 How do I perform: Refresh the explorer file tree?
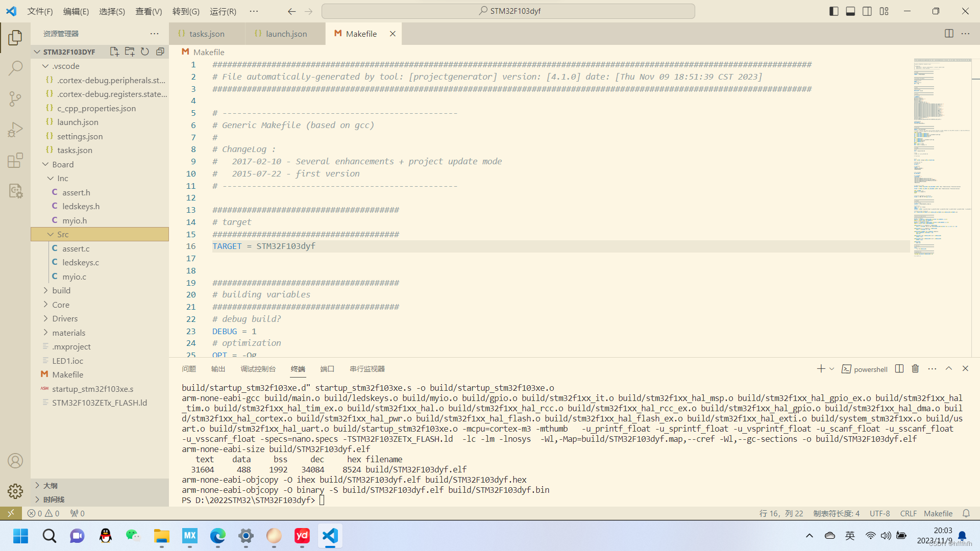click(145, 52)
